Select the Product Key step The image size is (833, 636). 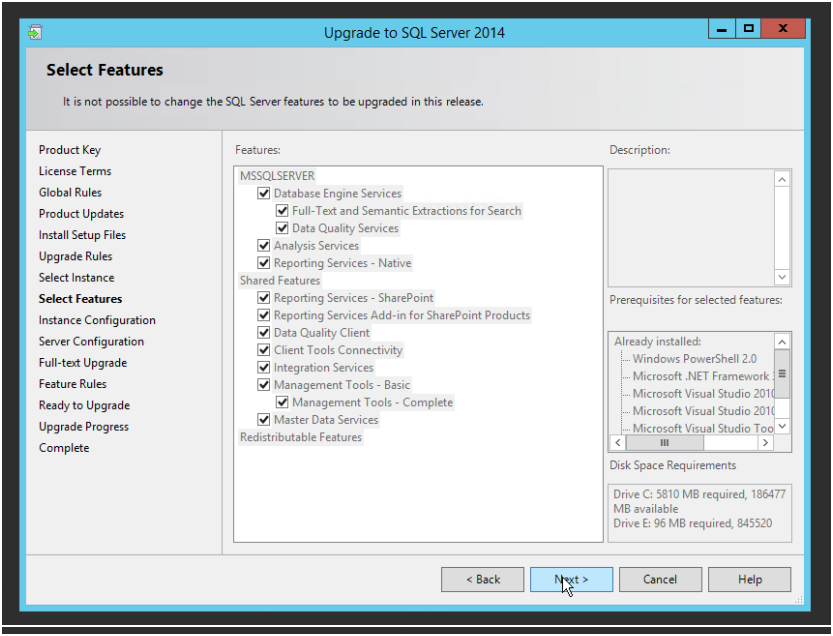coord(70,150)
